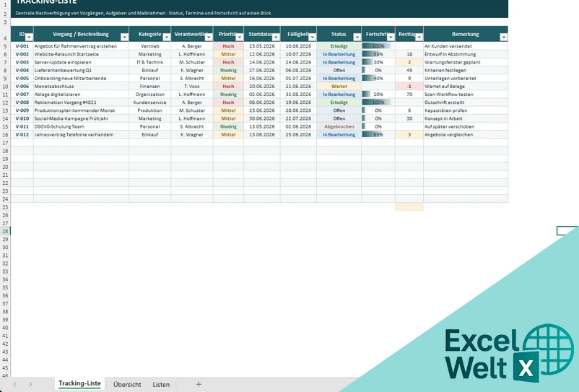Select cell V-004 in the ID column
Viewport: 579px width, 392px height.
tap(22, 70)
